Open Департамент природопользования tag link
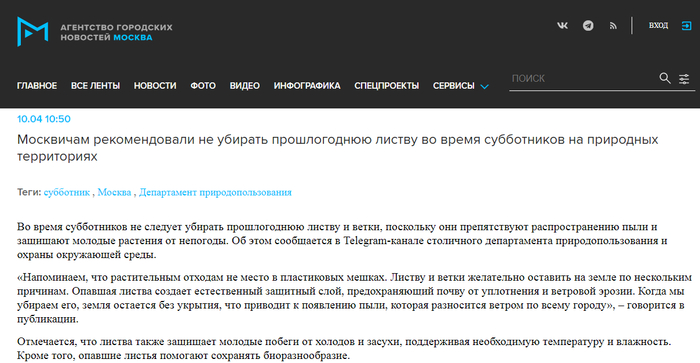Screen dimensions: 700x363 pyautogui.click(x=215, y=192)
